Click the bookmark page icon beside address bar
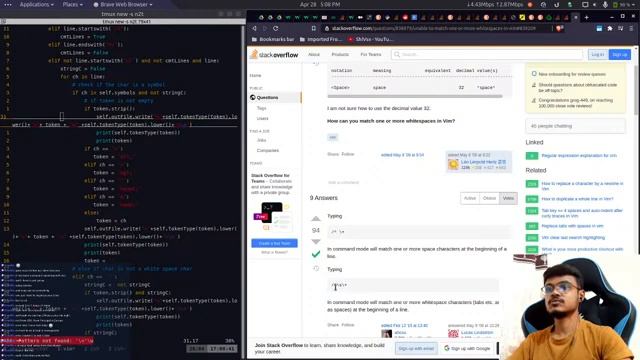The height and width of the screenshot is (360, 640). 313,29
